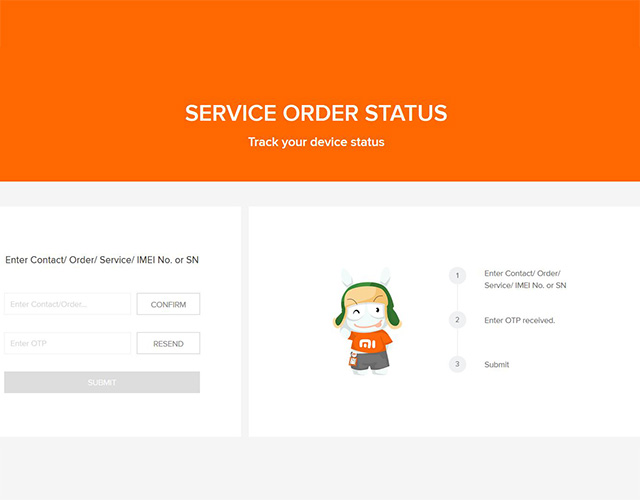The image size is (640, 500).
Task: Select the step 3 circle marker
Action: pyautogui.click(x=457, y=364)
